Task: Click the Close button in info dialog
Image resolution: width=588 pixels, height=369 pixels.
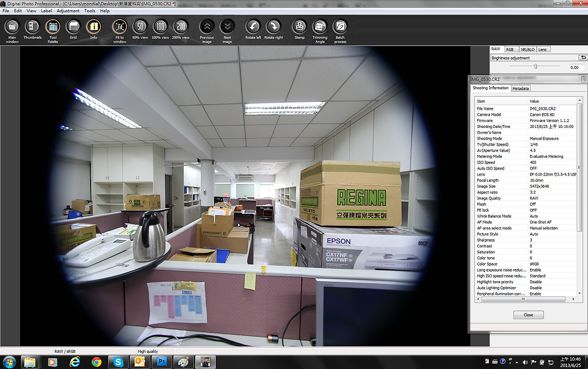Action: click(x=528, y=315)
